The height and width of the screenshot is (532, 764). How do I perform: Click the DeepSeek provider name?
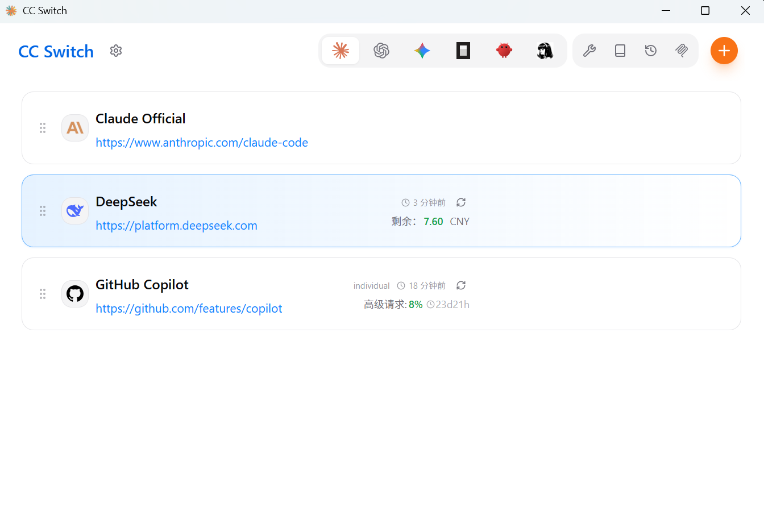pos(126,202)
